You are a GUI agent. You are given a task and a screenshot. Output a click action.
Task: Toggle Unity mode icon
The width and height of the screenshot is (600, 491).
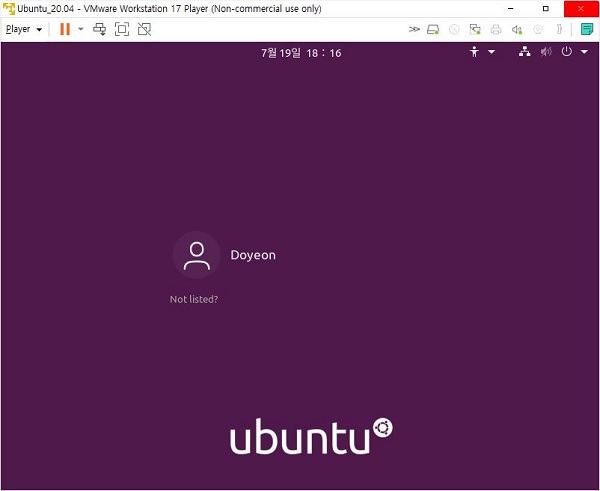coord(144,29)
